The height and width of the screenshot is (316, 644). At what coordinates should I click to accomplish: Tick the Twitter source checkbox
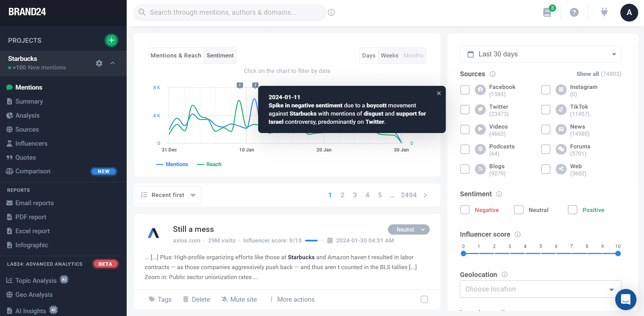465,110
